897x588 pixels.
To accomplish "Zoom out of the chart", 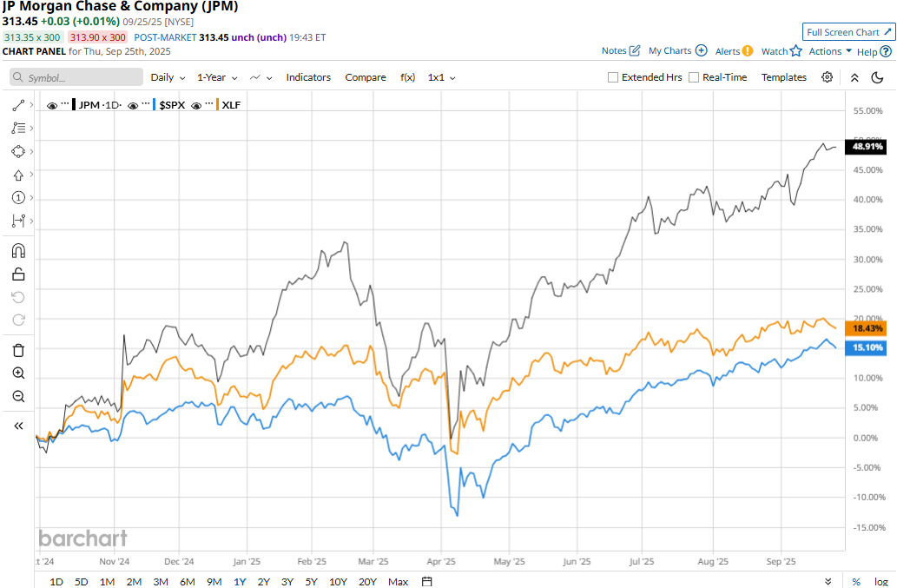I will [18, 396].
